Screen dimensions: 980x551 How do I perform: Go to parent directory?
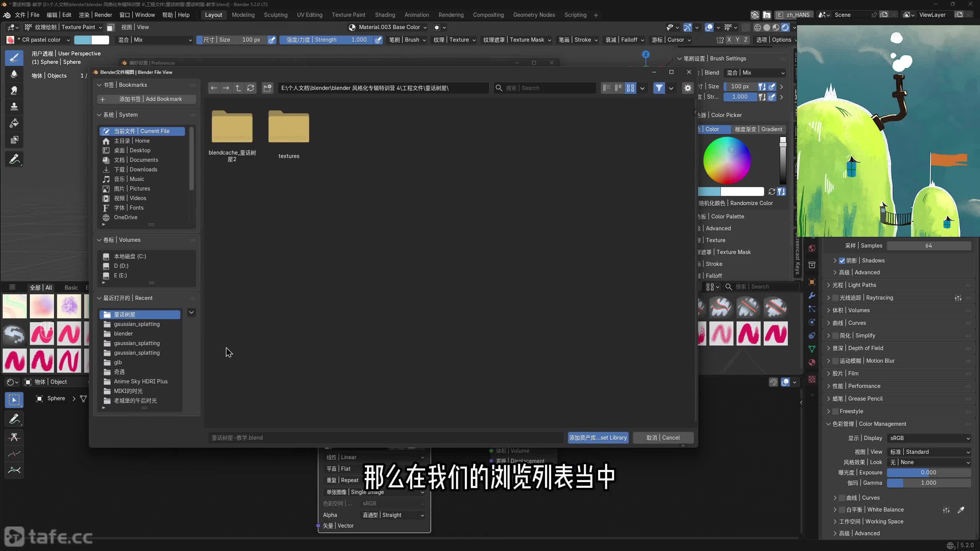tap(238, 88)
